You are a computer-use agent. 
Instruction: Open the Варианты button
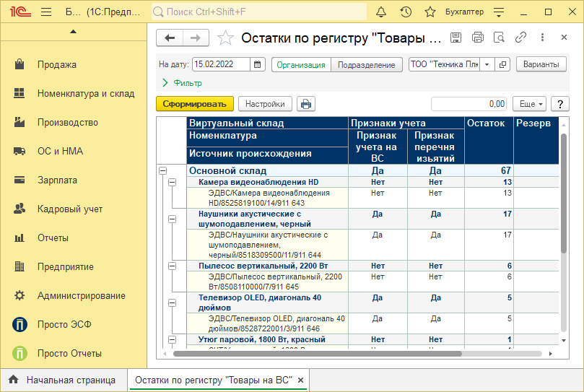point(541,64)
